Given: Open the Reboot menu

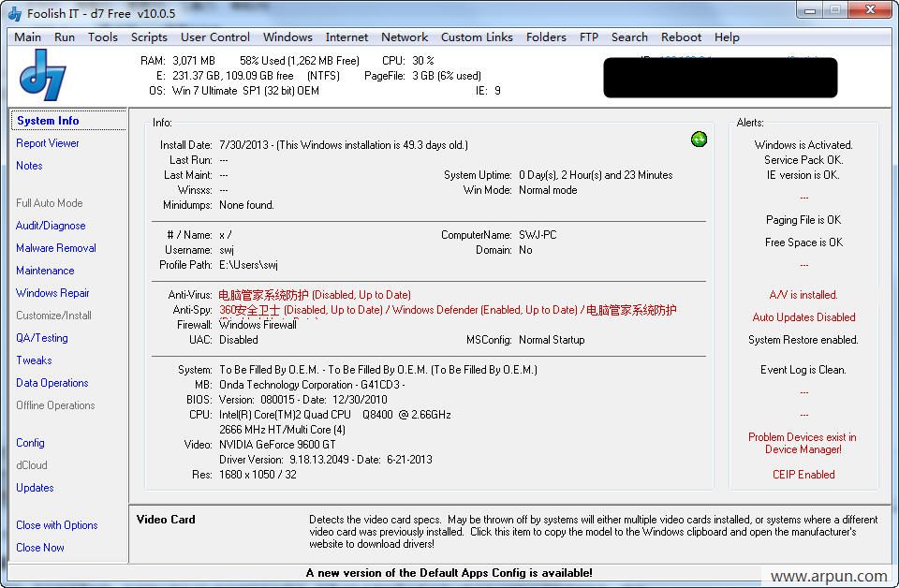Looking at the screenshot, I should pos(681,37).
